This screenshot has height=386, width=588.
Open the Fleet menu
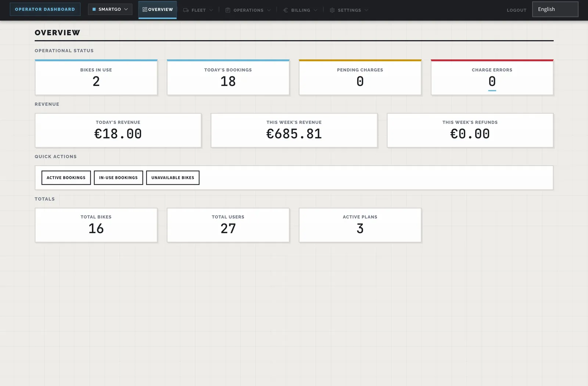pyautogui.click(x=198, y=10)
